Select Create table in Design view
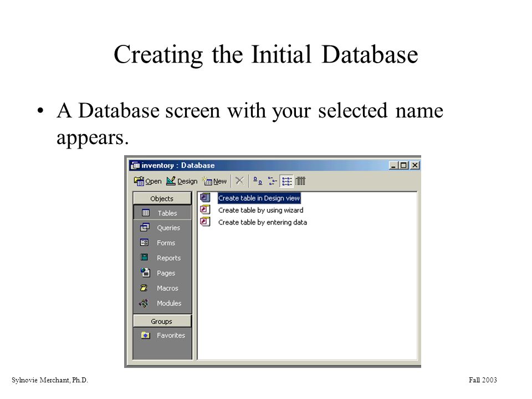The image size is (532, 399). [x=259, y=198]
